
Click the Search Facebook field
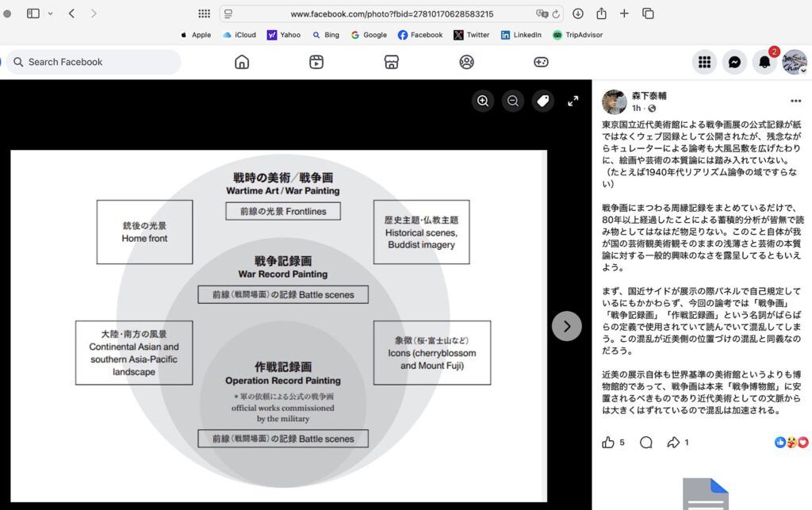[94, 62]
